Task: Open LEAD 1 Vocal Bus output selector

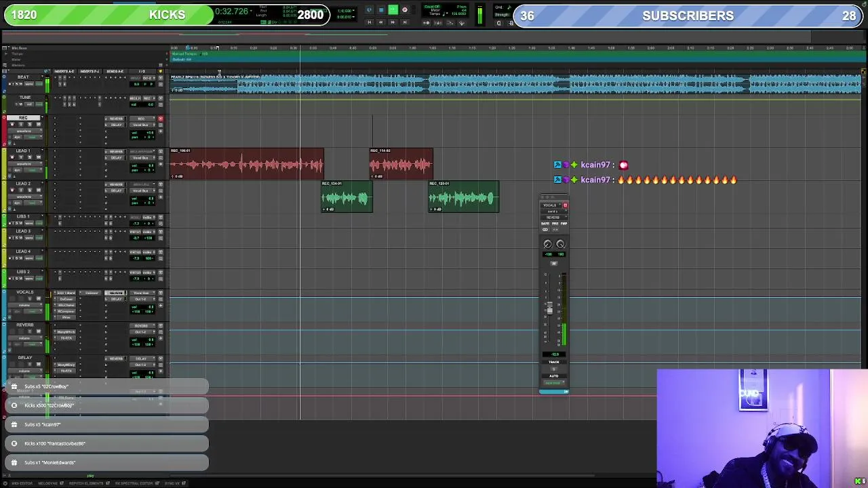Action: tap(142, 158)
